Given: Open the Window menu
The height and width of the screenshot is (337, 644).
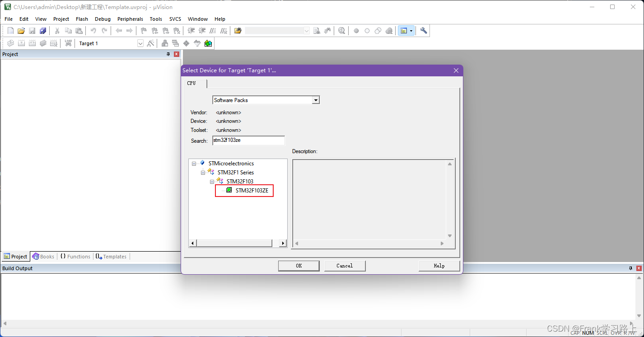Looking at the screenshot, I should 198,19.
